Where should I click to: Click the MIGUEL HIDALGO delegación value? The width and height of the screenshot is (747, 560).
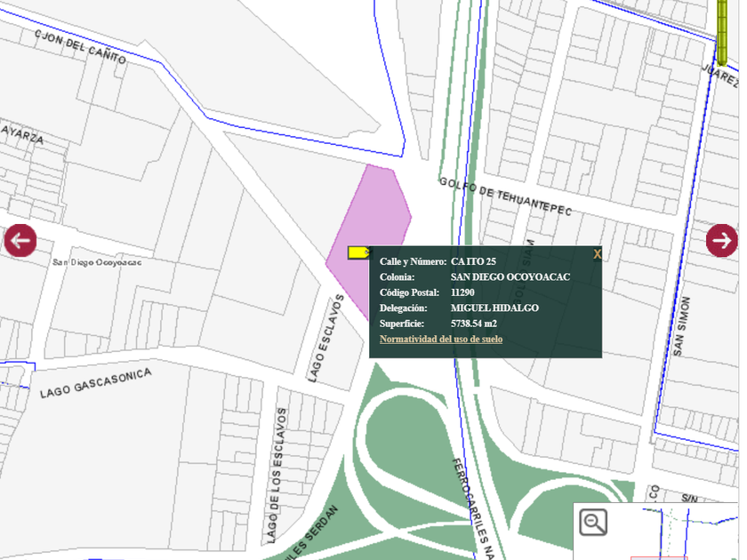coord(494,308)
